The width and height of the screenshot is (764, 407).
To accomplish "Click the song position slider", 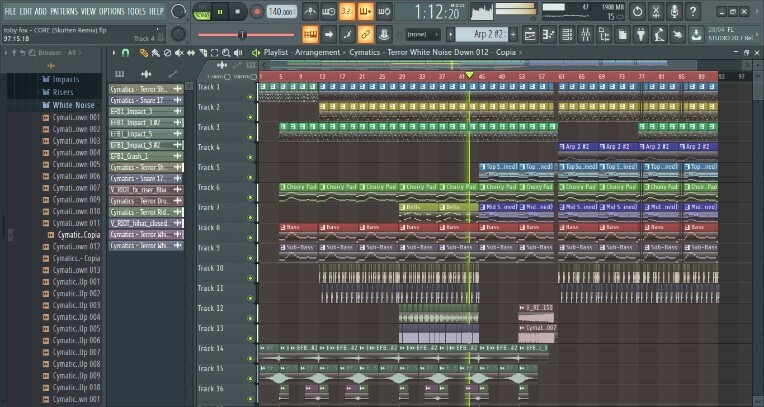I will [246, 35].
